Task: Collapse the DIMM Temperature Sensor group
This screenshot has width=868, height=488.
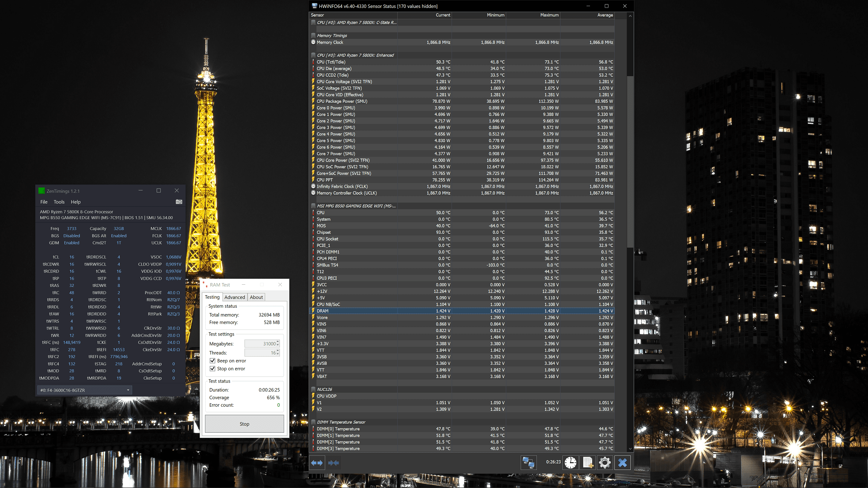Action: [x=313, y=422]
